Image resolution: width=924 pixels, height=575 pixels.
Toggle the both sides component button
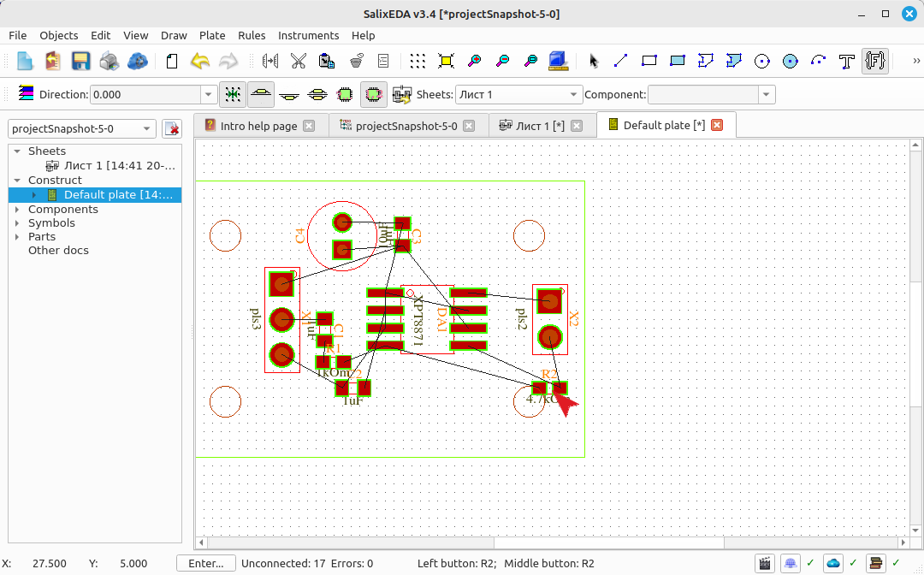[317, 94]
